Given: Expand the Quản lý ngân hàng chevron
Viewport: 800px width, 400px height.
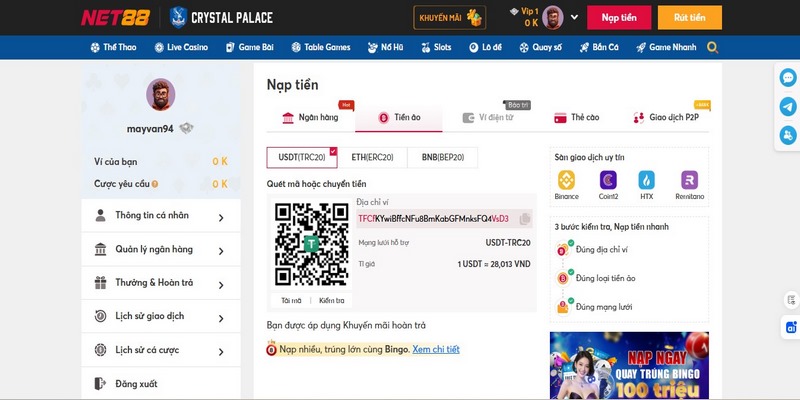Looking at the screenshot, I should [x=221, y=251].
